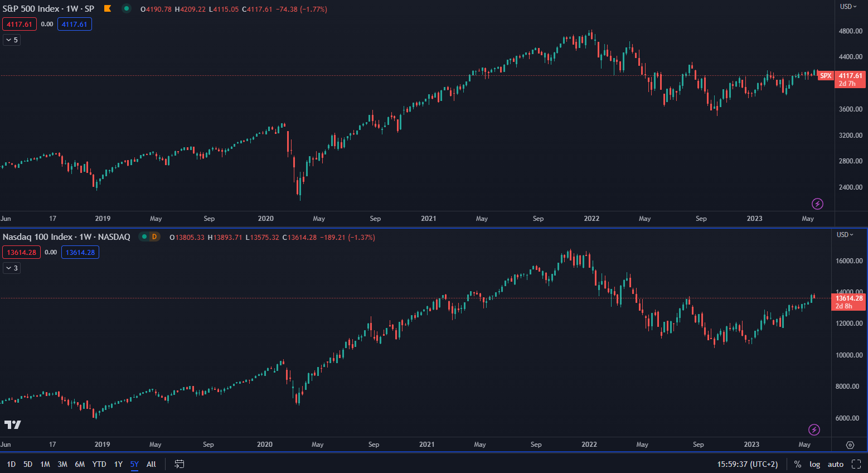Click the lightning icon on the S&P chart
This screenshot has width=868, height=473.
click(817, 204)
